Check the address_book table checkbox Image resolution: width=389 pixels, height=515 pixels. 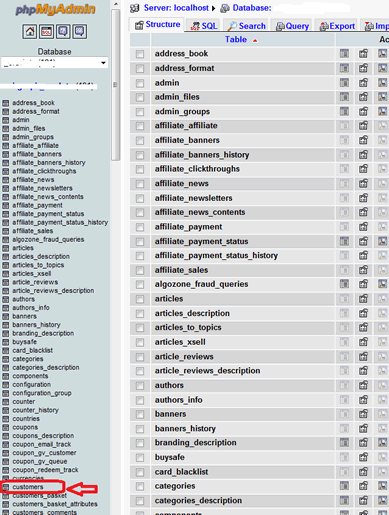tap(140, 54)
